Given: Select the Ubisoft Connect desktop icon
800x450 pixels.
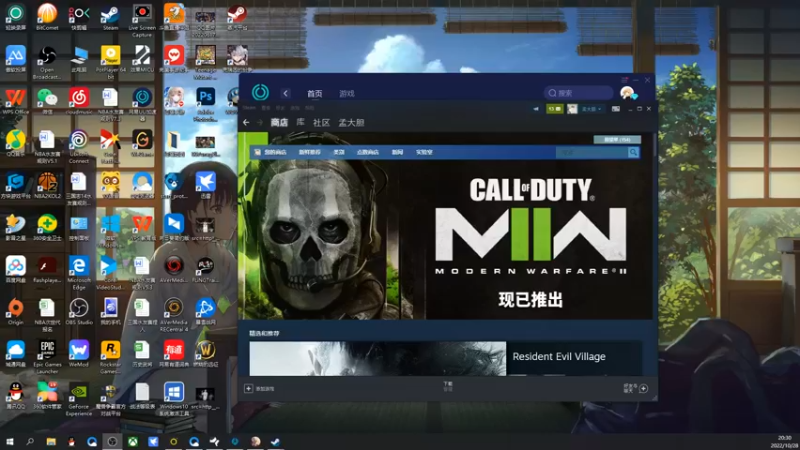Looking at the screenshot, I should [79, 145].
